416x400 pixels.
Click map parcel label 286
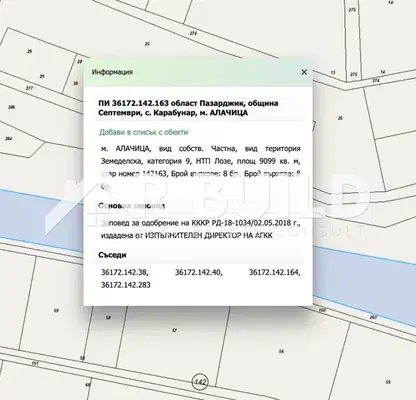click(x=11, y=107)
